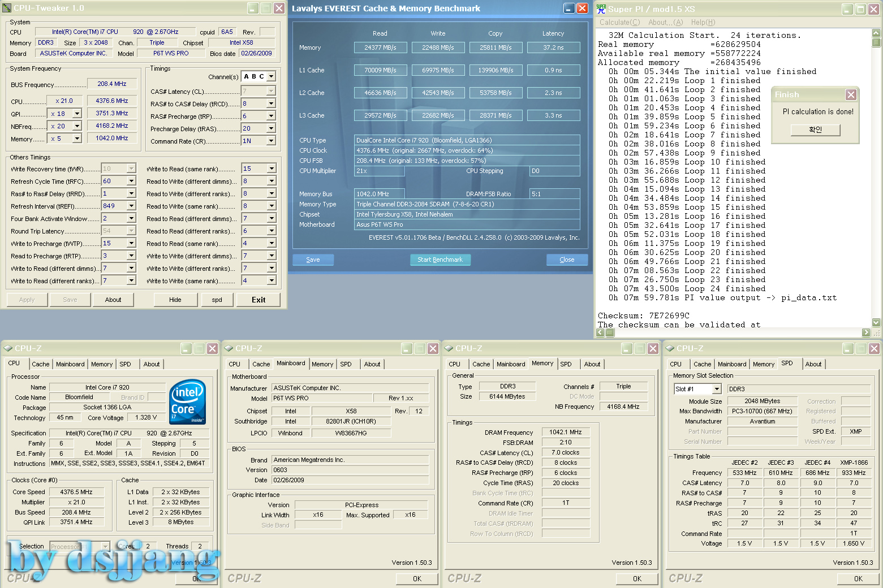Screen dimensions: 883x588
Task: Click the Super PI title bar icon
Action: [x=601, y=8]
